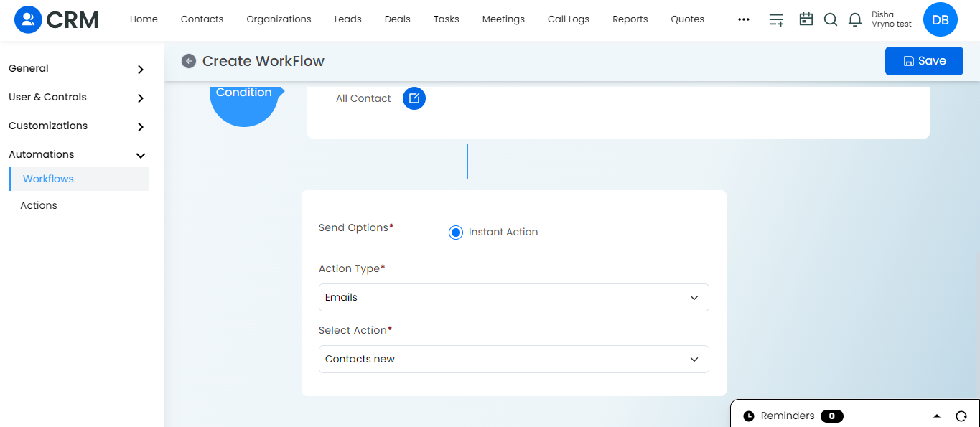
Task: Collapse the Automations section
Action: coord(78,154)
